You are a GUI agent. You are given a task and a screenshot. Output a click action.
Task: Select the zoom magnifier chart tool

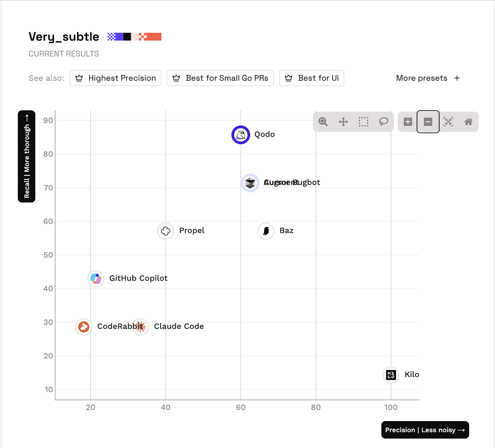pyautogui.click(x=323, y=122)
